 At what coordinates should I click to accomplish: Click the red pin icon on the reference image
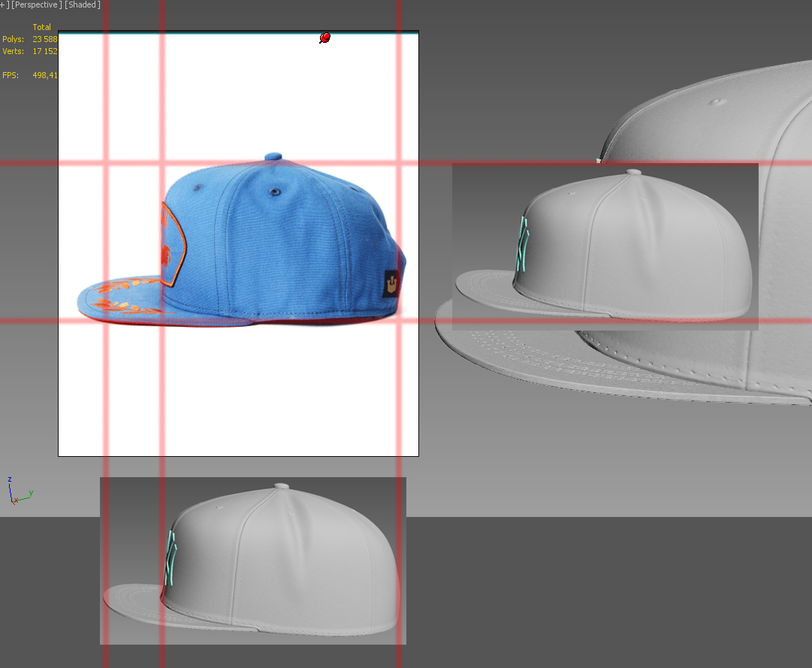click(324, 38)
